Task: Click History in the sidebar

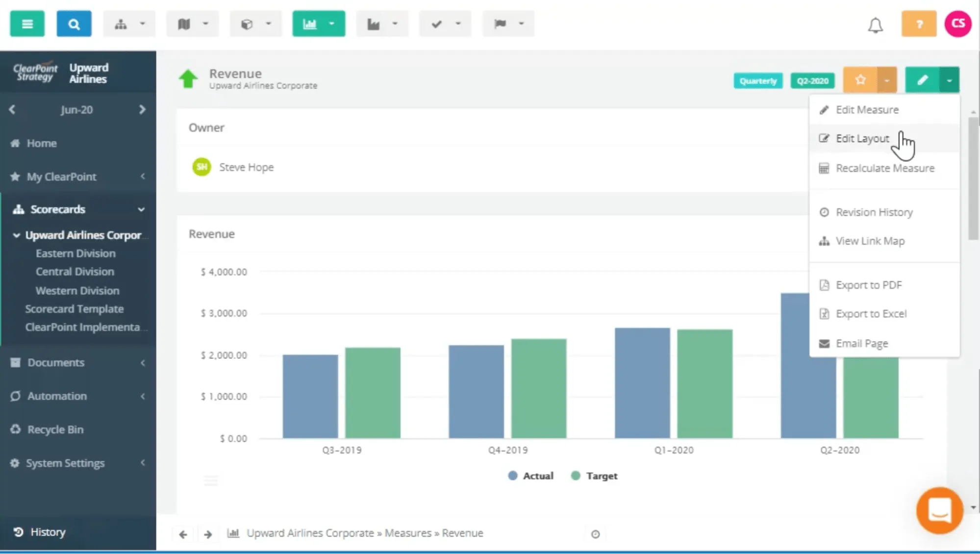Action: click(x=47, y=532)
